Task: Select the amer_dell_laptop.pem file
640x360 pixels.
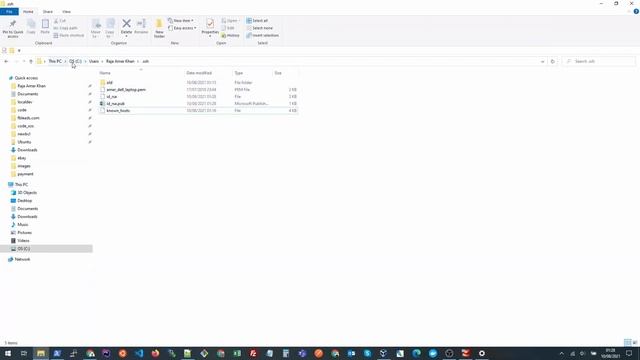Action: click(x=198, y=89)
